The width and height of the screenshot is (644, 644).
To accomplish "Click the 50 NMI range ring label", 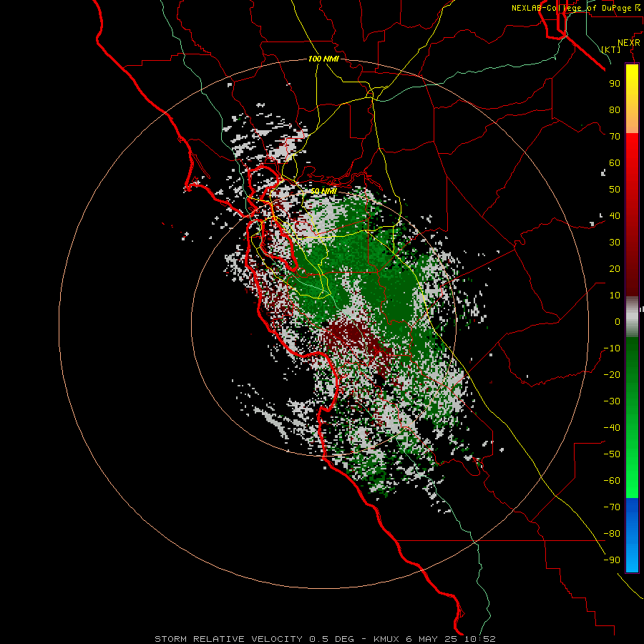I will coord(323,191).
